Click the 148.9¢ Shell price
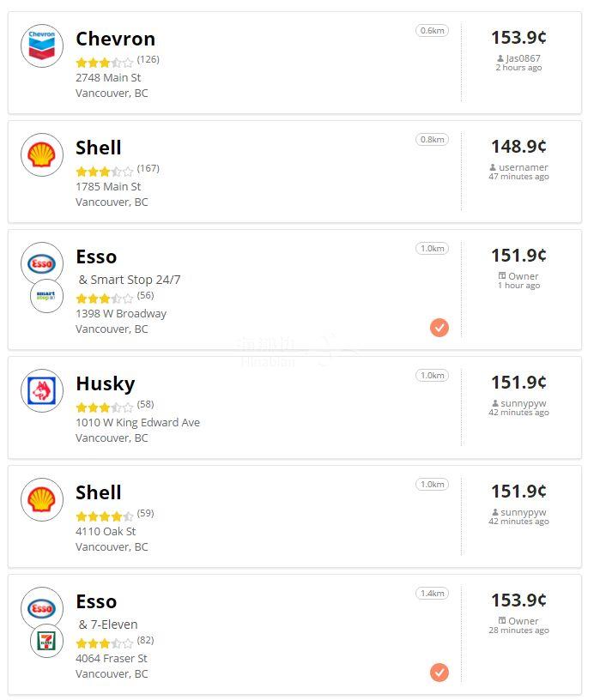The image size is (600, 700). pyautogui.click(x=518, y=147)
